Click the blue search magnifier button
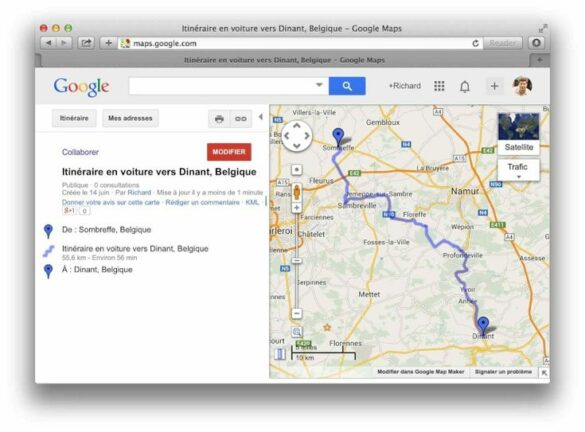The height and width of the screenshot is (432, 585). [347, 86]
